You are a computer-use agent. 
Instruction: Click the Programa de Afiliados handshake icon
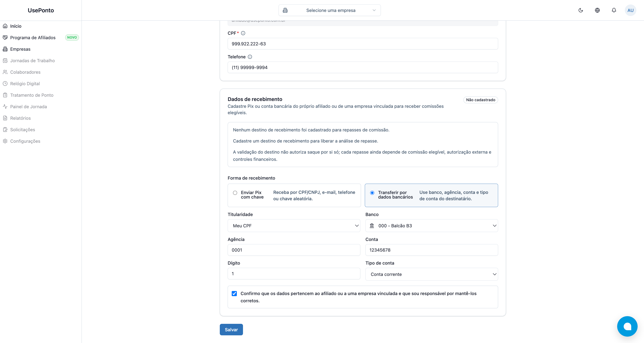pos(5,37)
